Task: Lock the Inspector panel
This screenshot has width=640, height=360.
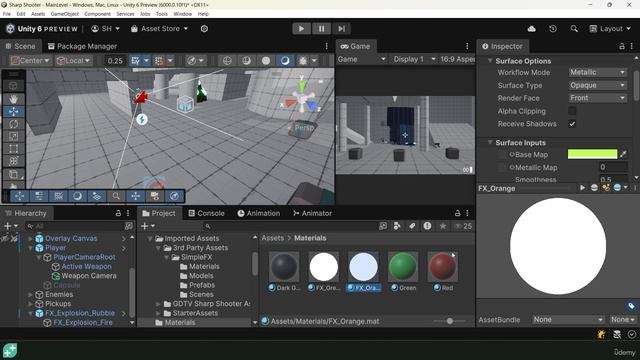Action: (x=622, y=46)
